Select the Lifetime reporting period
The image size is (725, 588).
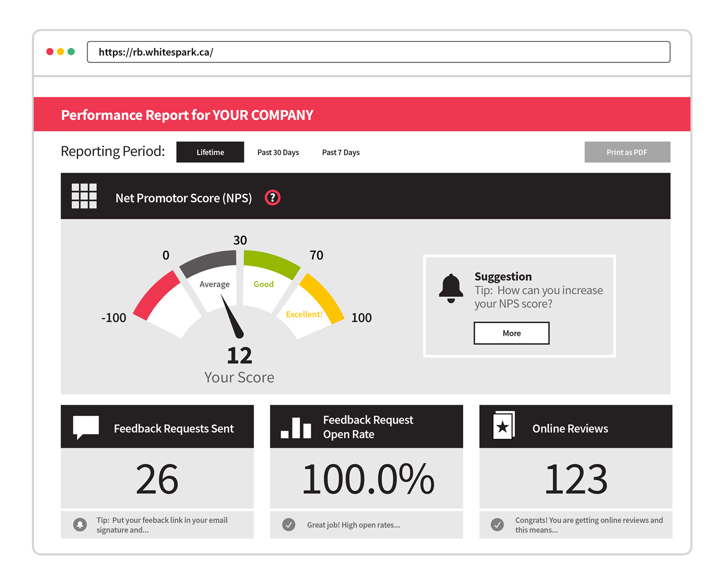(210, 153)
